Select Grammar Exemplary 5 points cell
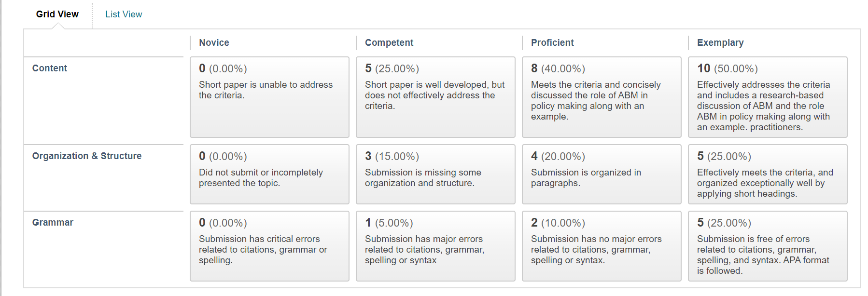The height and width of the screenshot is (296, 868). point(768,246)
